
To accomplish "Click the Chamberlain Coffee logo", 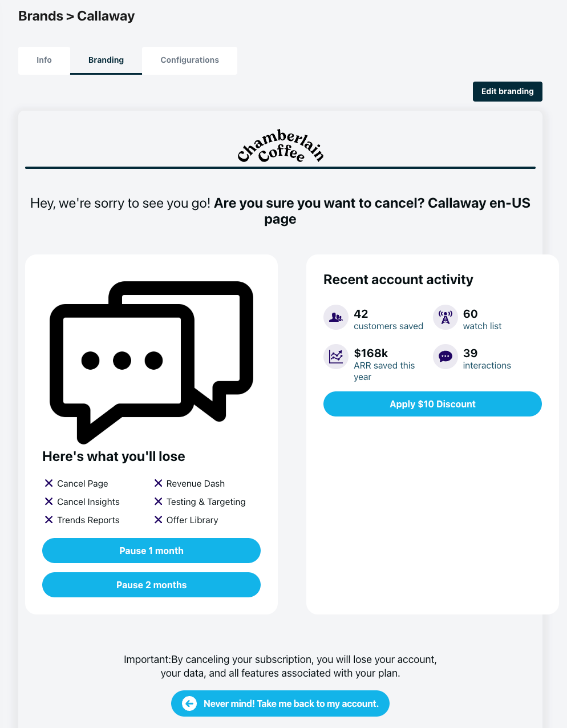I will point(280,146).
